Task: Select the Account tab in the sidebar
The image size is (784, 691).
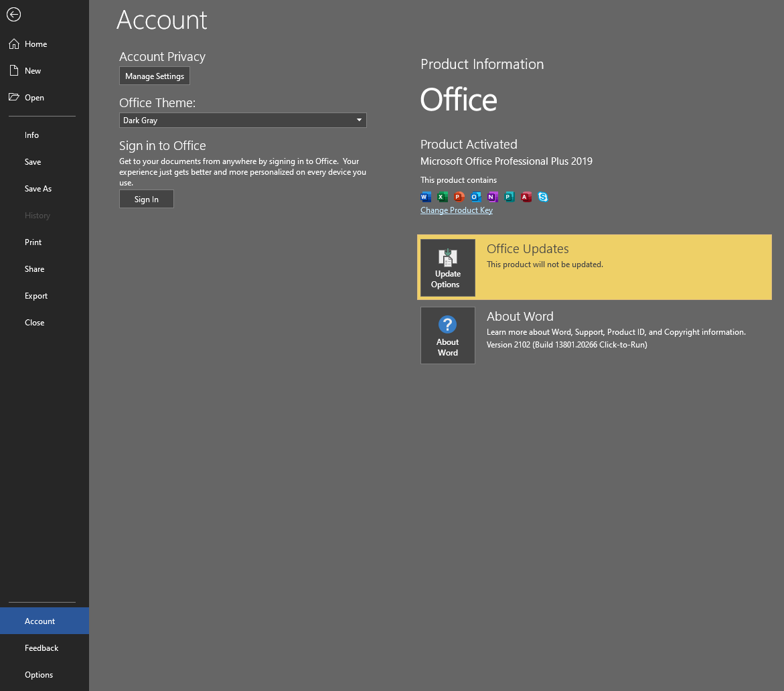Action: 44,621
